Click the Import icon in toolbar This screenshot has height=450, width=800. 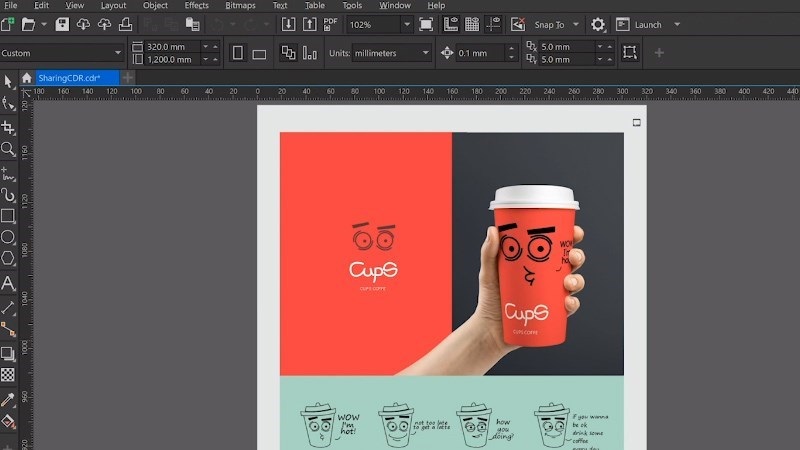coord(288,24)
